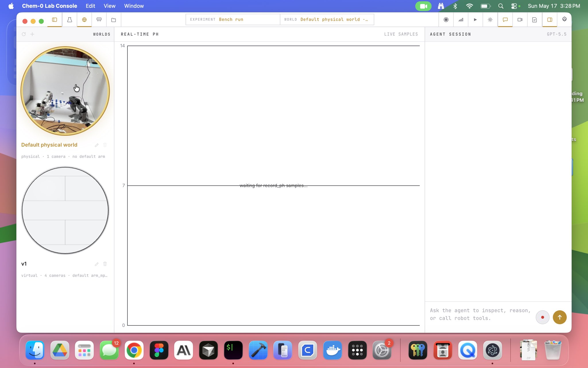
Task: Click the refresh worlds icon
Action: pyautogui.click(x=24, y=34)
